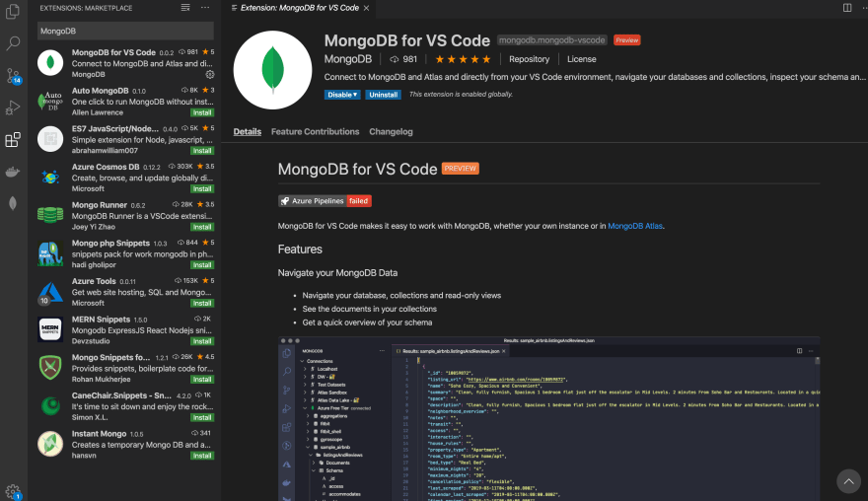Focus the MongoDB extension search field
The height and width of the screenshot is (501, 868).
coord(125,31)
